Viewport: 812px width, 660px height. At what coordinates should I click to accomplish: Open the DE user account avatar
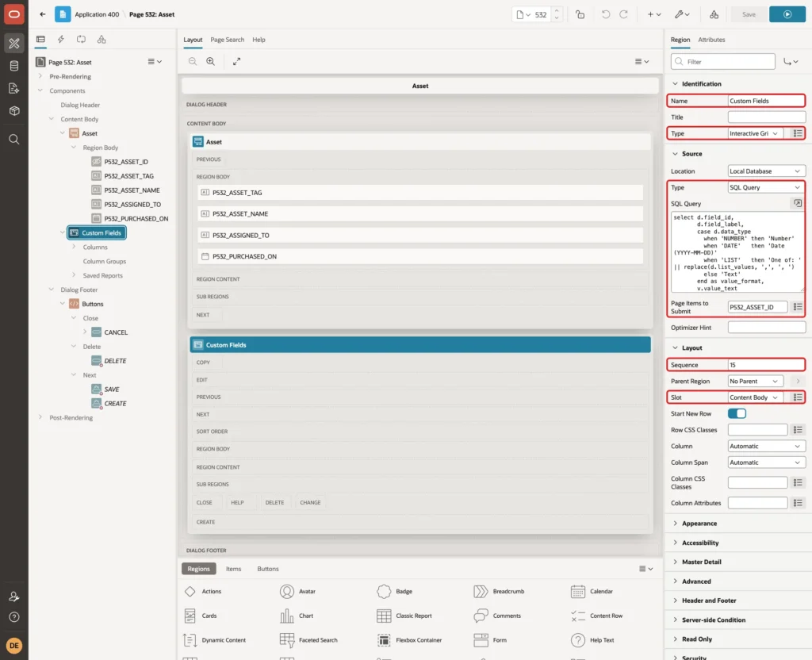[x=14, y=646]
